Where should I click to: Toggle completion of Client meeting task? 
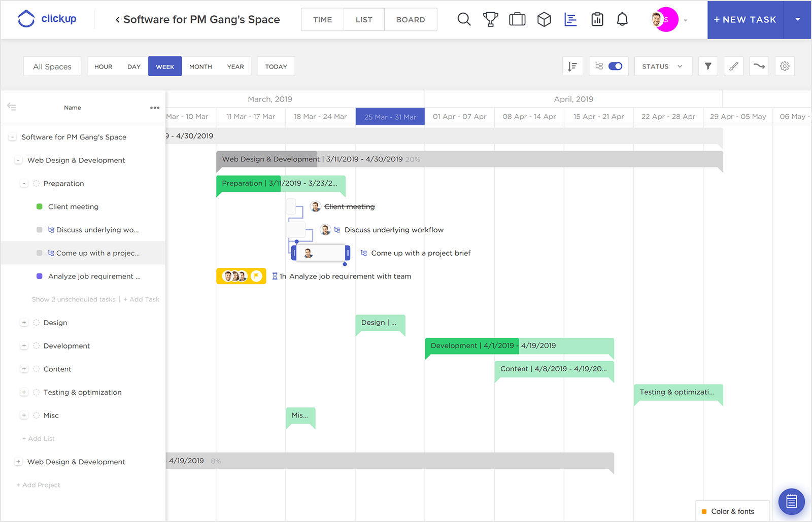(x=40, y=206)
